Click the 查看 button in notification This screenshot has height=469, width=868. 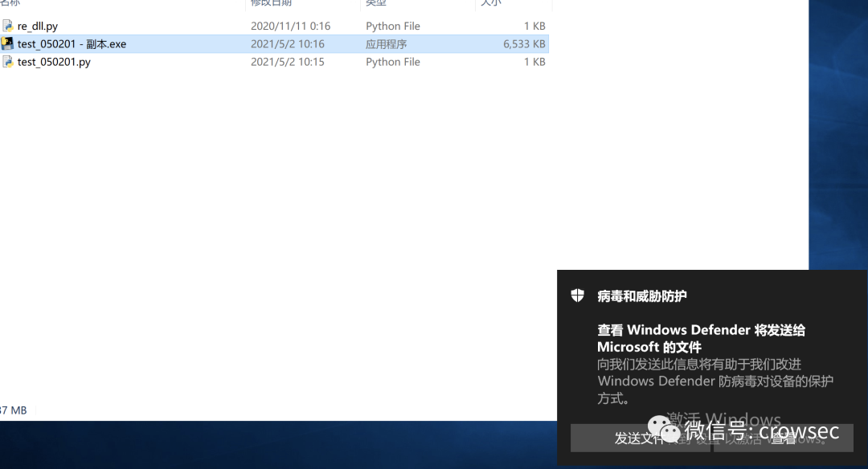(784, 438)
